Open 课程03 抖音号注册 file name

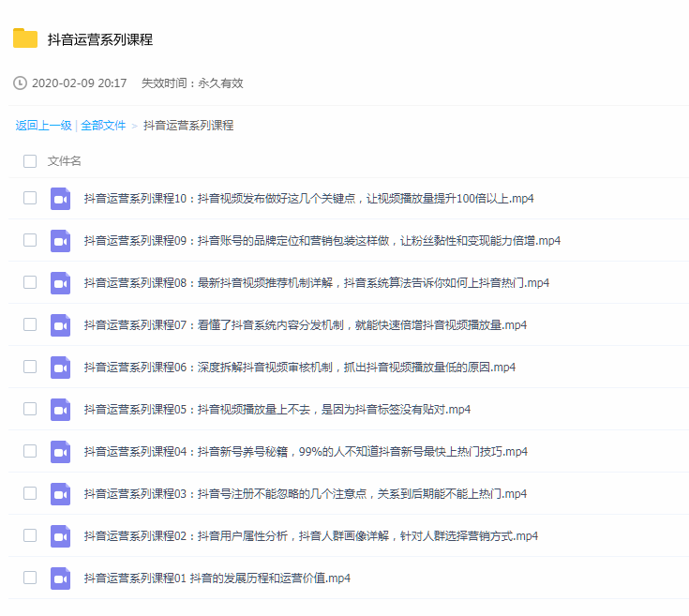click(306, 494)
